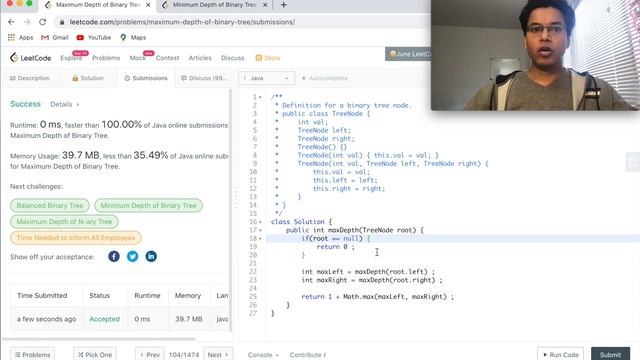Click the Pick One random button
The image size is (640, 360).
(95, 354)
